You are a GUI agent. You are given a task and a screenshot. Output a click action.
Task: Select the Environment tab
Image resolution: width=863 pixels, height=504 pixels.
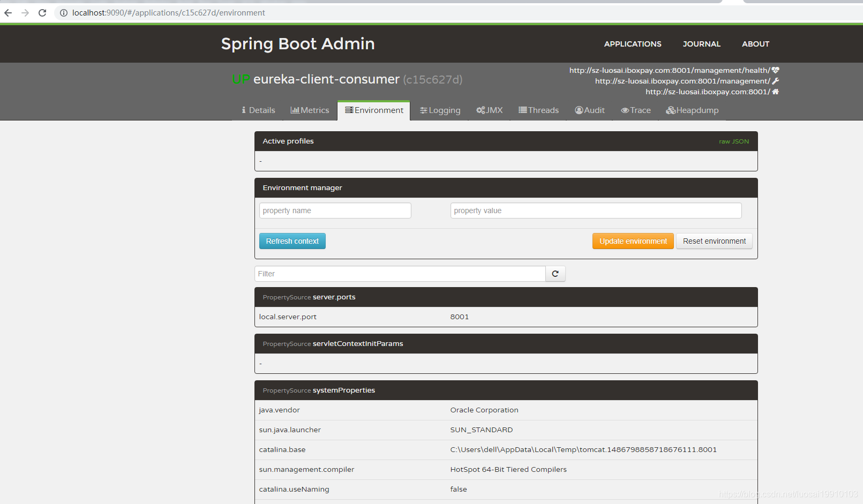[x=374, y=110]
